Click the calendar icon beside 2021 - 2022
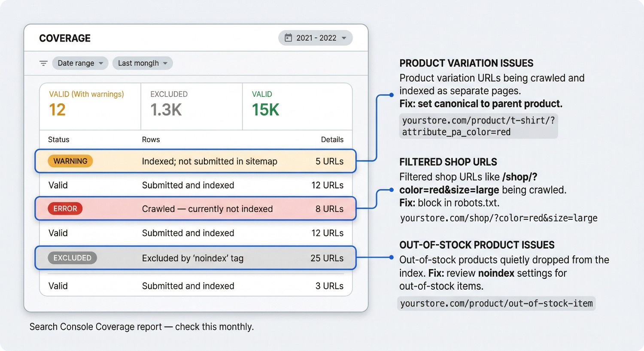This screenshot has height=351, width=644. [289, 38]
